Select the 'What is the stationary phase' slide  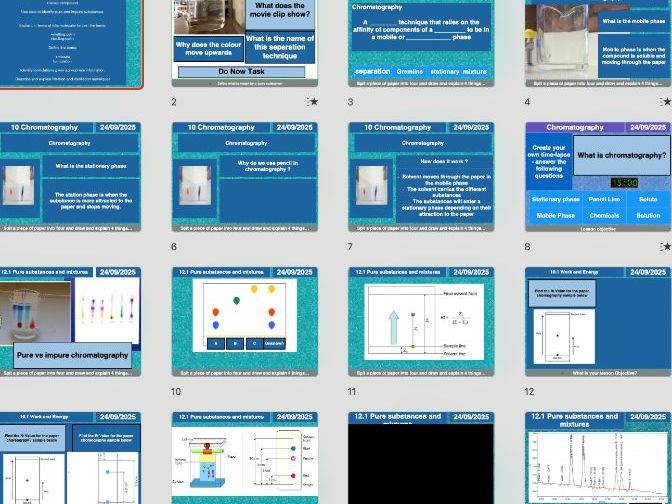(x=70, y=177)
